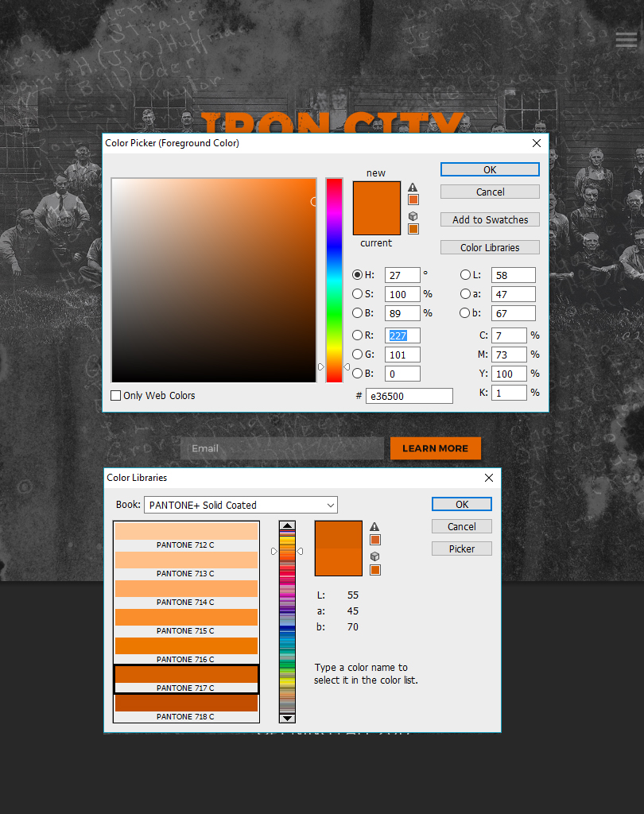Select the R red radio button
This screenshot has height=814, width=644.
tap(357, 335)
